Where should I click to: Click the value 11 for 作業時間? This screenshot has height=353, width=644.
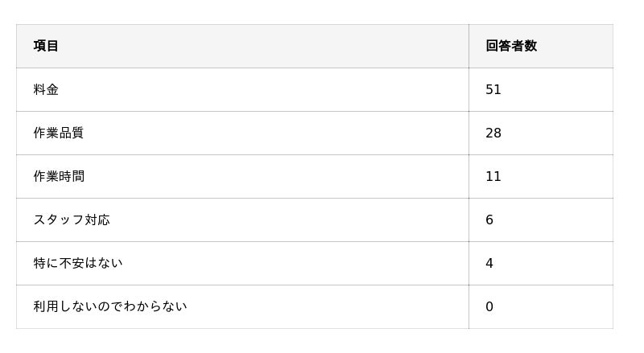(493, 176)
